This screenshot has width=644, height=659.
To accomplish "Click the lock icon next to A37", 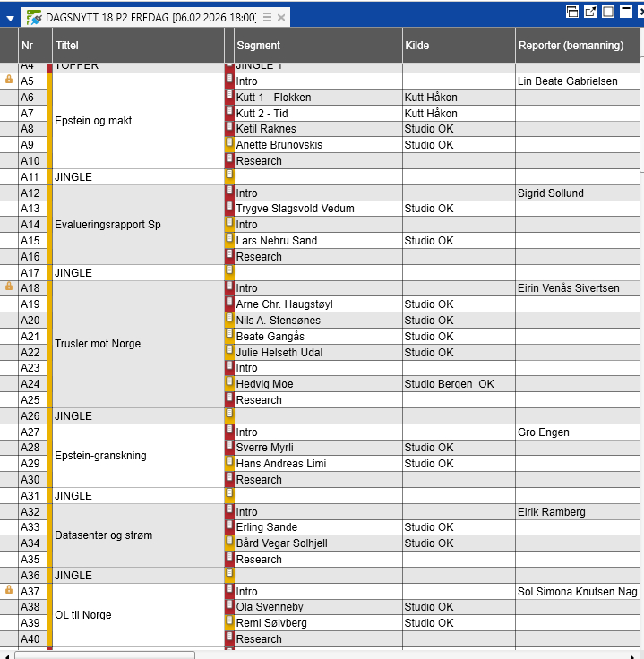I will point(9,591).
